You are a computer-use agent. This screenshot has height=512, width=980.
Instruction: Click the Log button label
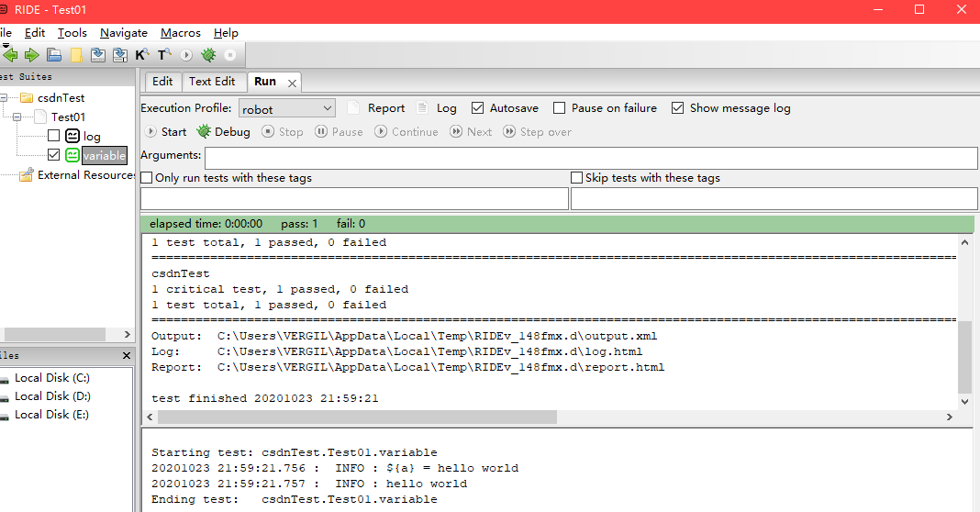tap(446, 108)
